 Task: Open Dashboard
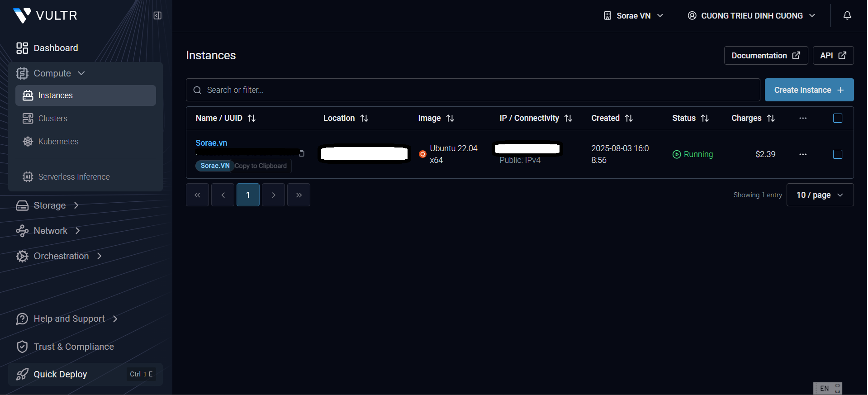pyautogui.click(x=47, y=48)
